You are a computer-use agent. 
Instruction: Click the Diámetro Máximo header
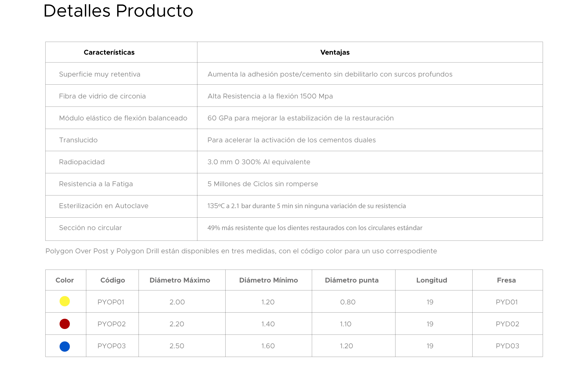180,280
